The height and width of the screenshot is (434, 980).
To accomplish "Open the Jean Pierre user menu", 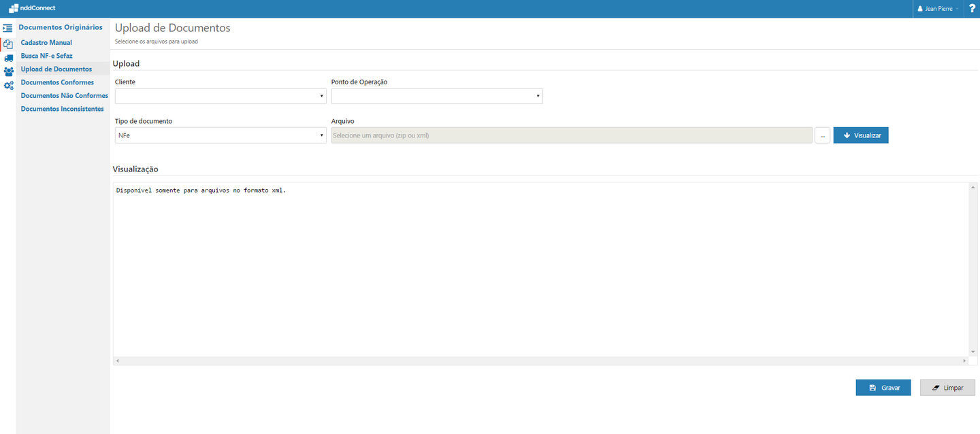I will [938, 9].
